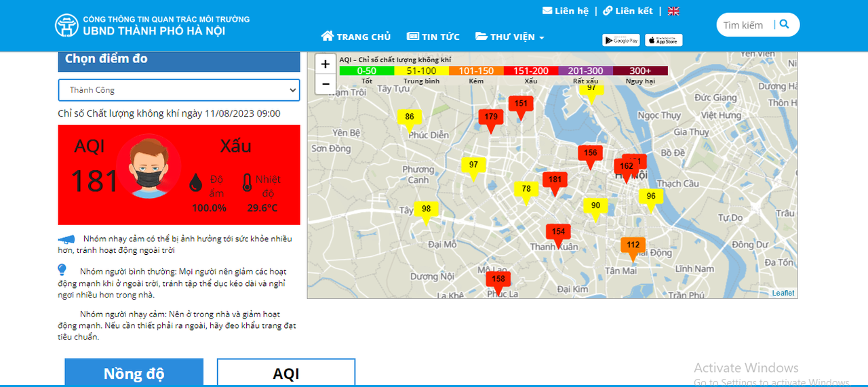Click the search magnifier icon
This screenshot has width=868, height=387.
click(x=785, y=24)
